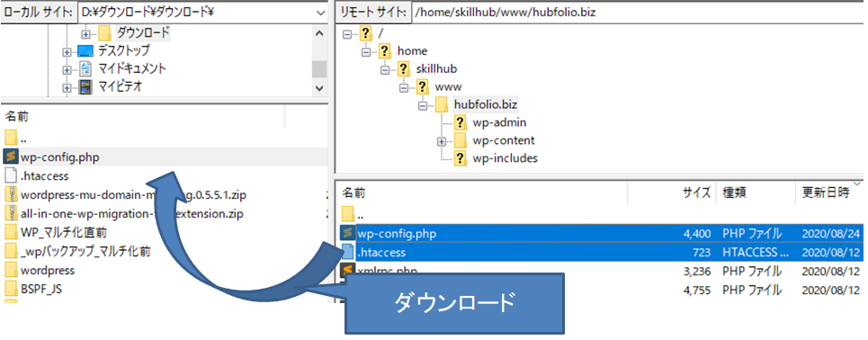Image resolution: width=868 pixels, height=340 pixels.
Task: Click the マイビデオ film icon
Action: click(x=85, y=86)
